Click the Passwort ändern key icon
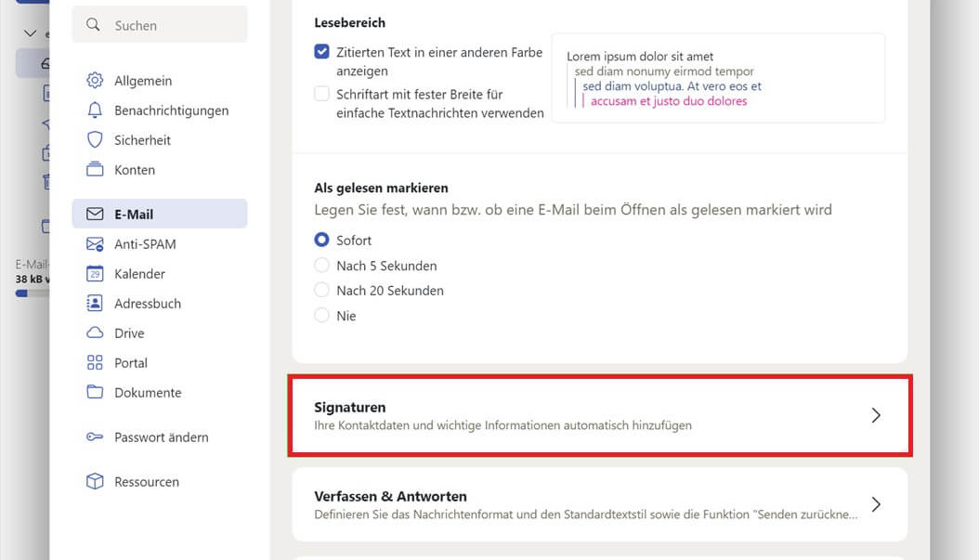The width and height of the screenshot is (979, 560). [x=95, y=437]
